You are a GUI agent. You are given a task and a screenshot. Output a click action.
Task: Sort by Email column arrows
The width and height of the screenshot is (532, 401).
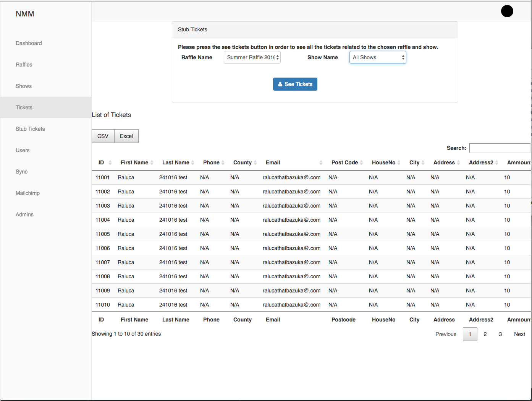(321, 163)
